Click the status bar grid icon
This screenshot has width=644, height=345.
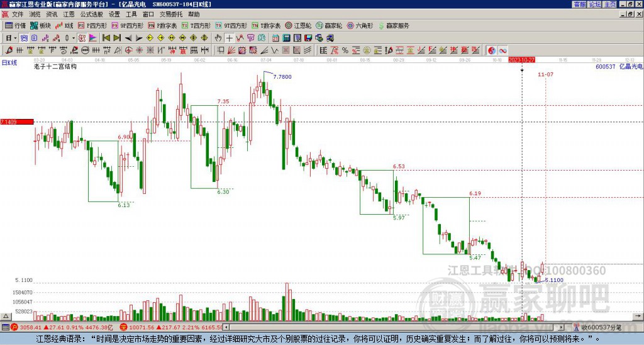(x=5, y=327)
